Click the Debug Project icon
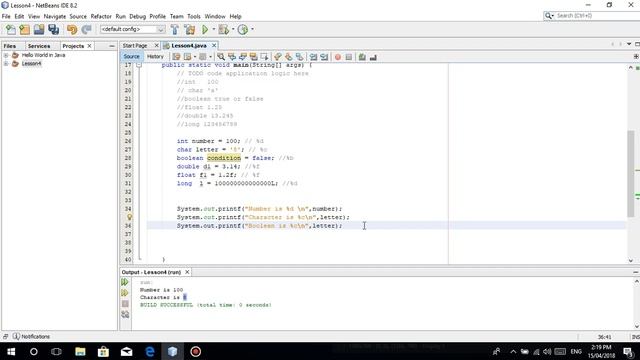640x360 pixels. click(224, 29)
